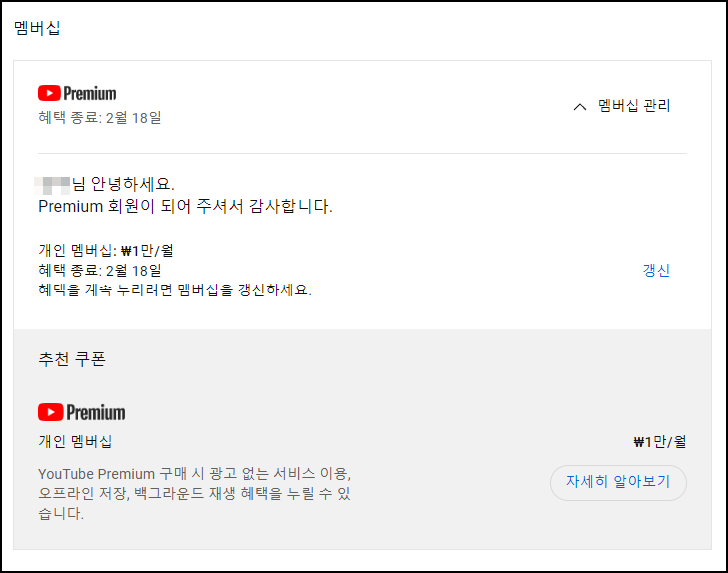Click the 개인 멤버십 coupon title
The image size is (728, 573).
pos(75,441)
